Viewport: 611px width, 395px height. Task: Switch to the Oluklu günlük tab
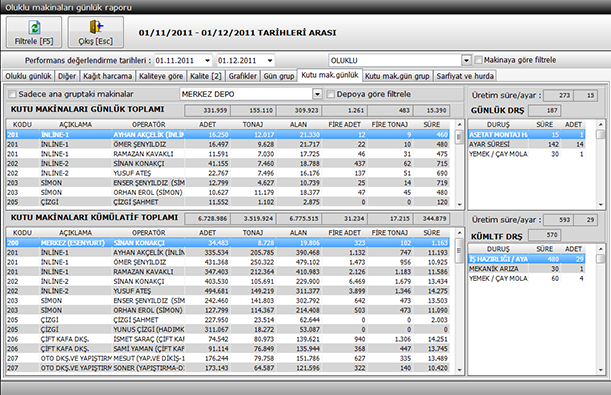(x=28, y=76)
